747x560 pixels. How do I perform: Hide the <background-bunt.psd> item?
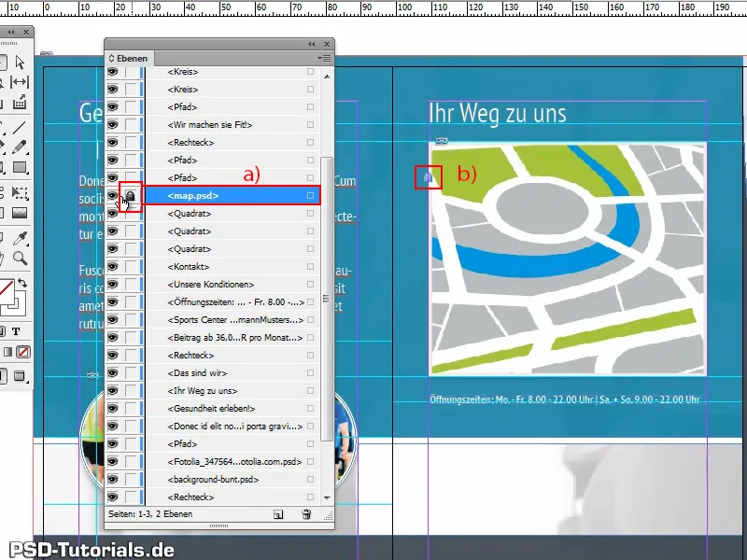112,479
